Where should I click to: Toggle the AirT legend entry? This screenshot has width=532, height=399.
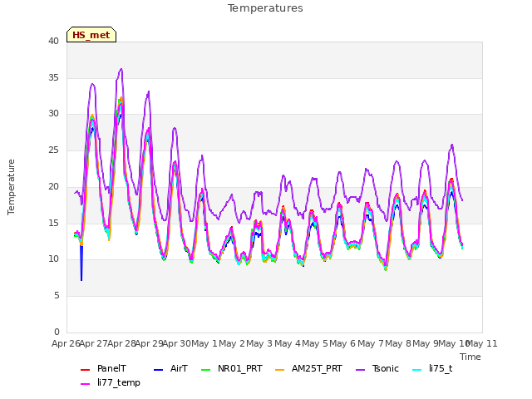[170, 369]
